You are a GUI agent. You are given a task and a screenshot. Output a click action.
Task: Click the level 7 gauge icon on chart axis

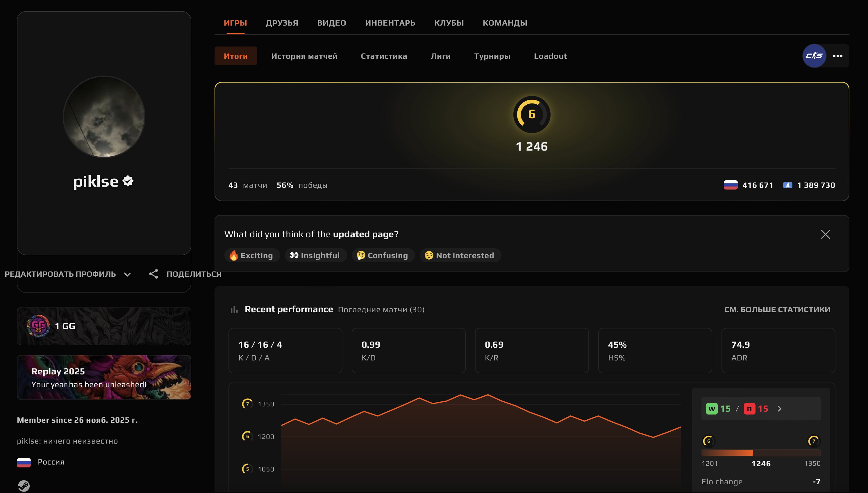click(x=247, y=403)
